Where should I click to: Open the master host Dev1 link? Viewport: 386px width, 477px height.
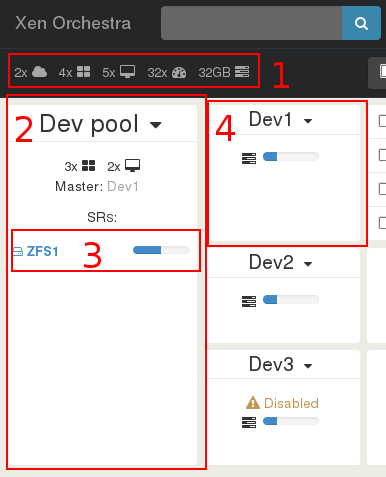coord(123,187)
